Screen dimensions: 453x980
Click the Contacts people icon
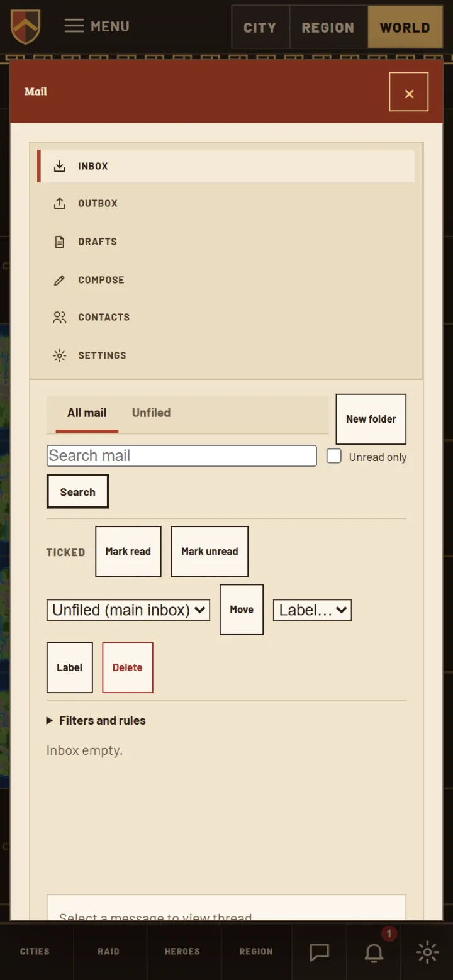(59, 318)
